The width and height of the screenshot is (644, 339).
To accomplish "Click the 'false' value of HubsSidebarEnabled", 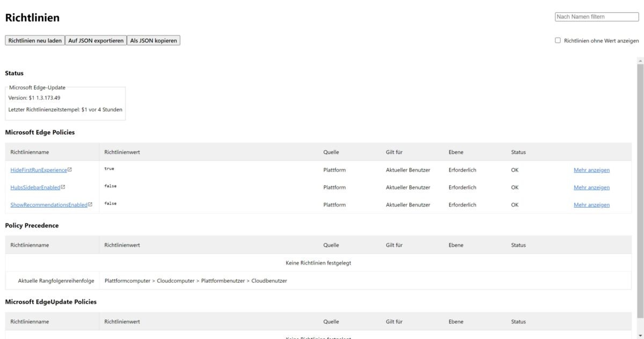I will click(111, 186).
